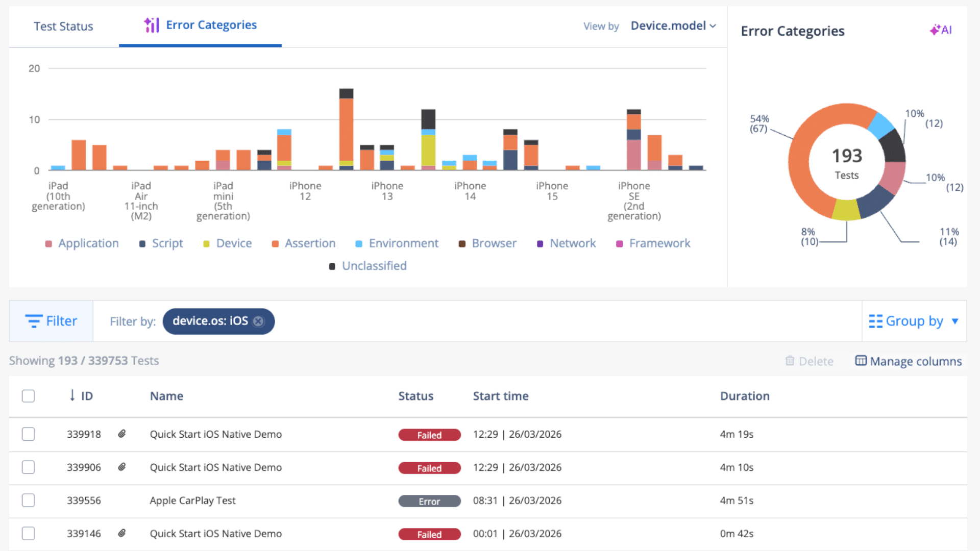
Task: Check the box for Apple CarPlay Test row
Action: click(x=28, y=500)
